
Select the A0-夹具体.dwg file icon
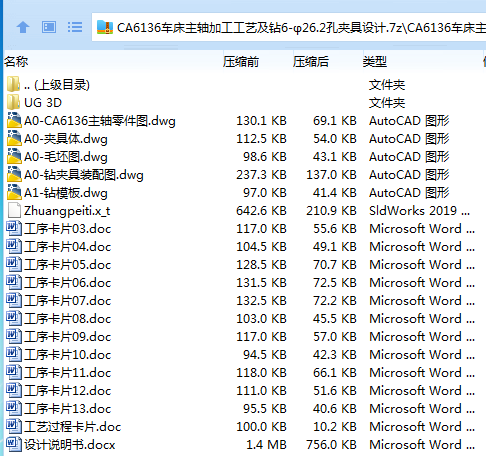(x=14, y=138)
